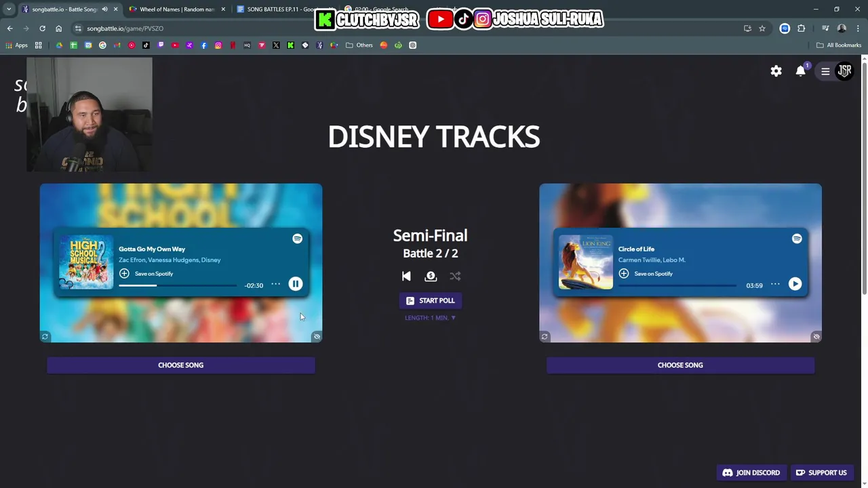Toggle visibility of the right song card
This screenshot has width=868, height=488.
coord(816,336)
